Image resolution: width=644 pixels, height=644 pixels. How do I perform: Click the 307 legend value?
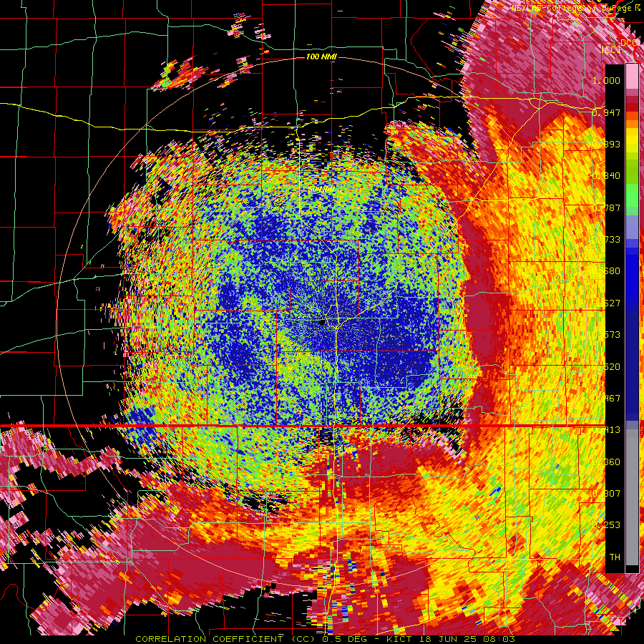click(612, 494)
